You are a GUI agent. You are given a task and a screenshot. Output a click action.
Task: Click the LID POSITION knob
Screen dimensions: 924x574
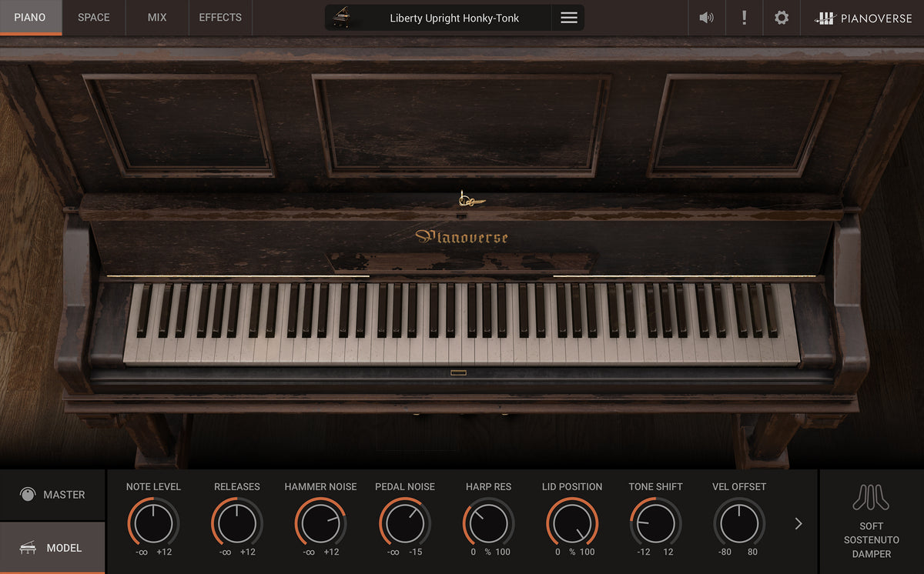coord(572,523)
